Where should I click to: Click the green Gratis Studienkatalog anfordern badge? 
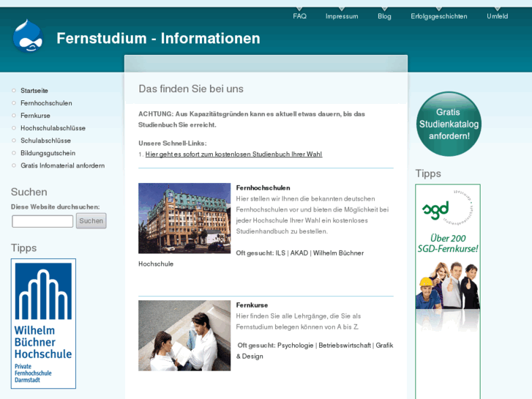pos(449,124)
